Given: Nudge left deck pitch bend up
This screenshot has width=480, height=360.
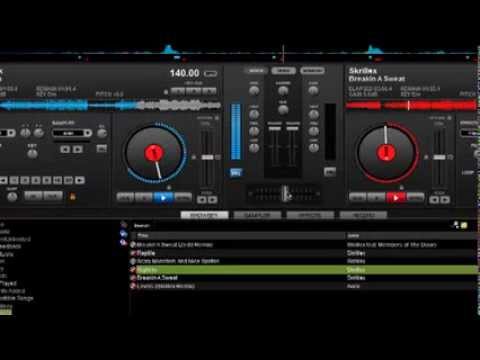Looking at the screenshot, I should click(x=212, y=200).
